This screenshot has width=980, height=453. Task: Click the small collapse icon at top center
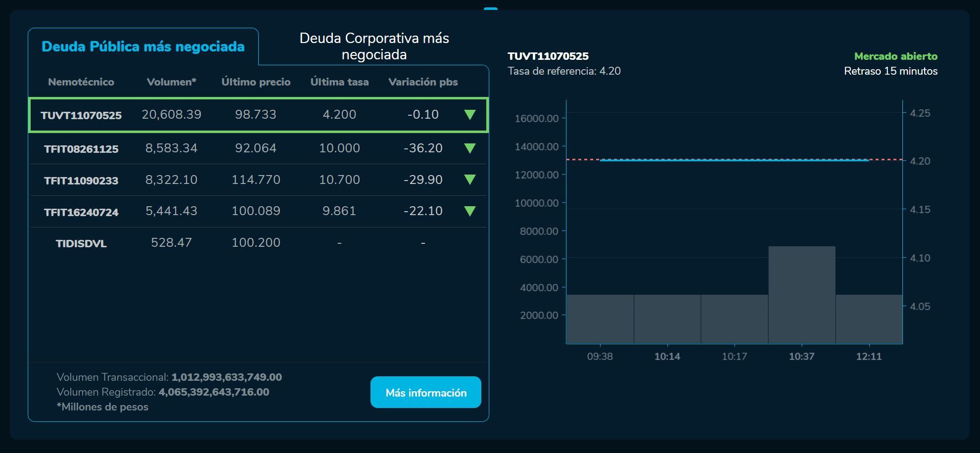[x=491, y=7]
